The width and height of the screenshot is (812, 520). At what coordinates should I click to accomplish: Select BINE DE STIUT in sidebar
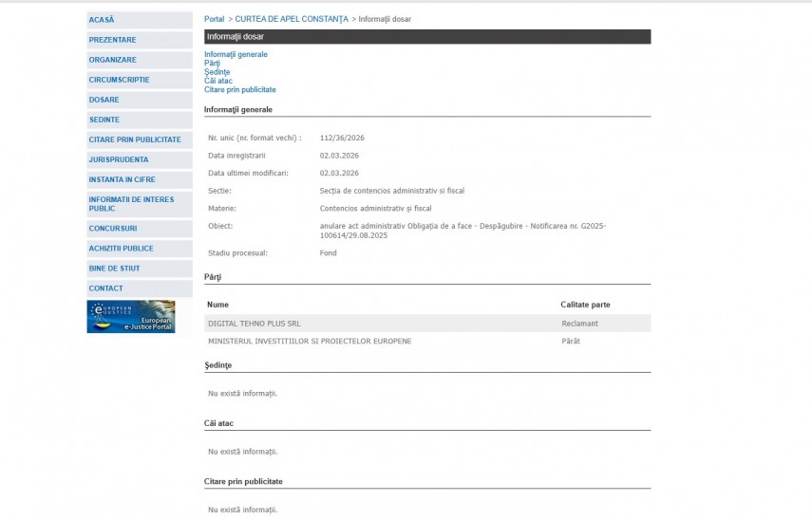click(x=114, y=269)
